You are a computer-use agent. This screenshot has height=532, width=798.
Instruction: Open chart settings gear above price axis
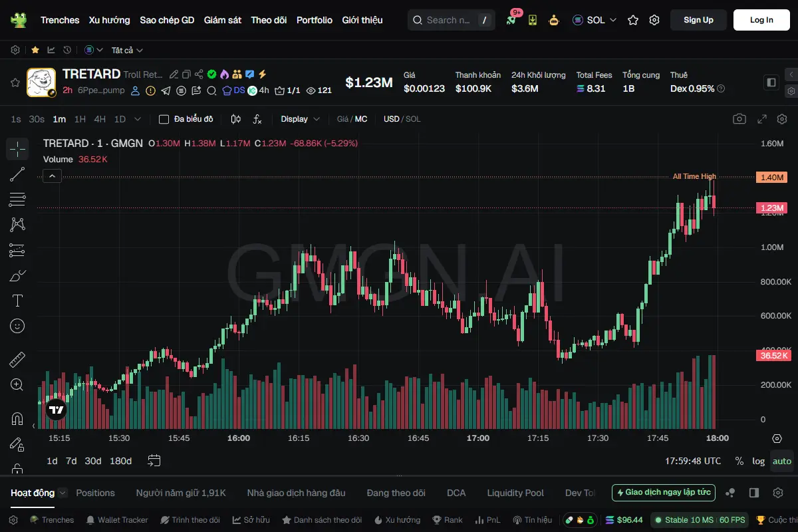782,119
